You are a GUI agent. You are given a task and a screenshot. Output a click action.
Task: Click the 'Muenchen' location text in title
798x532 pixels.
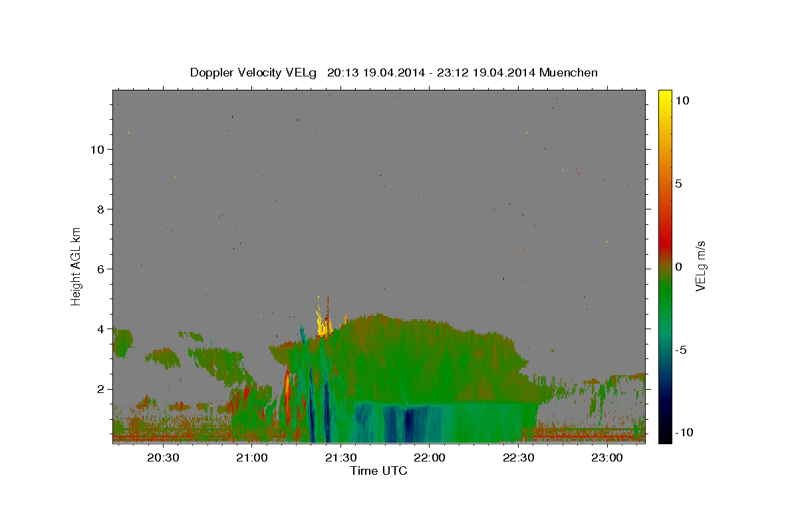[x=569, y=72]
